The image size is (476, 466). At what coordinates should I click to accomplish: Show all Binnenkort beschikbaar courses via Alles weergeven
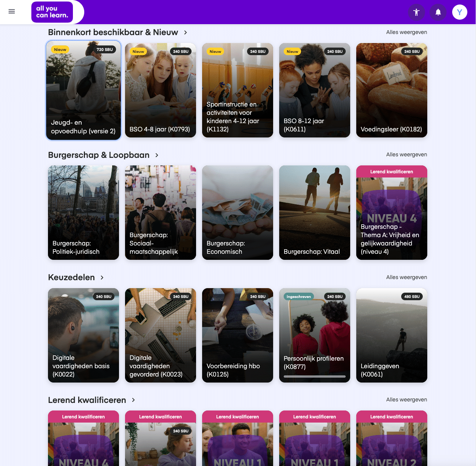[406, 32]
